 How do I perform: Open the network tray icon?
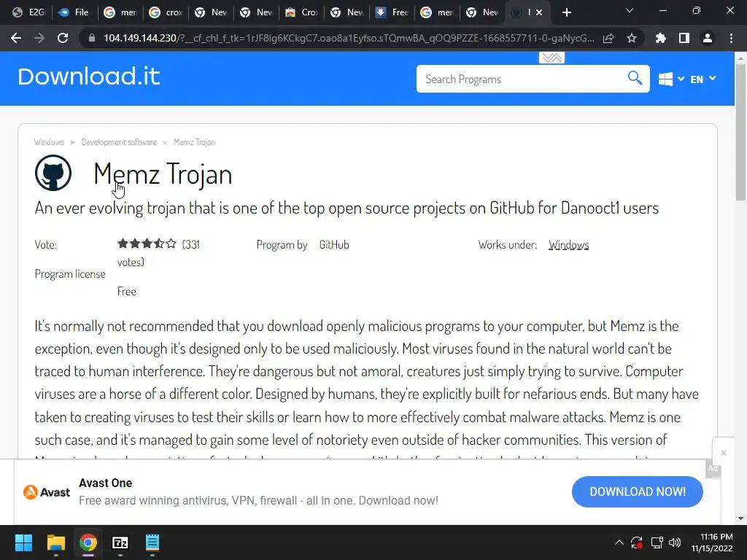(657, 542)
